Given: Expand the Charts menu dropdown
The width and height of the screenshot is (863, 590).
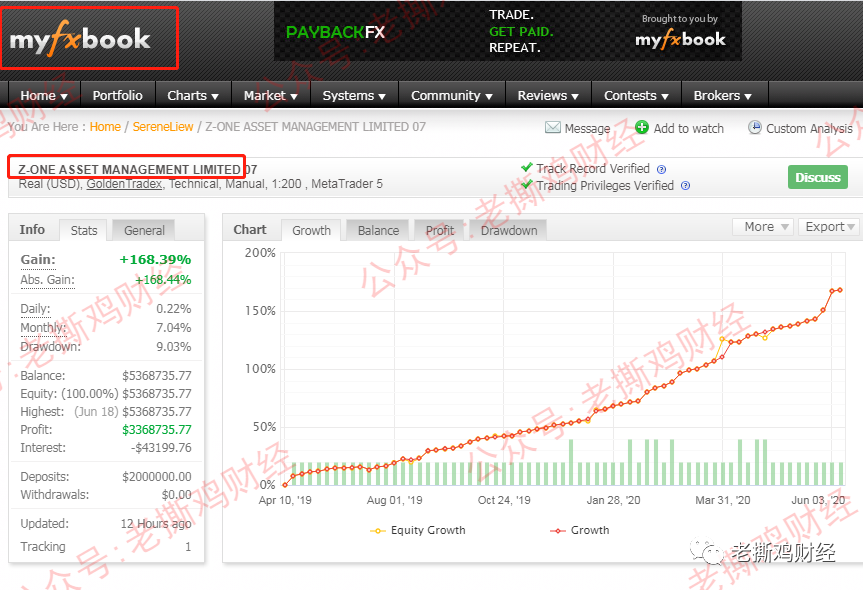Looking at the screenshot, I should tap(193, 95).
